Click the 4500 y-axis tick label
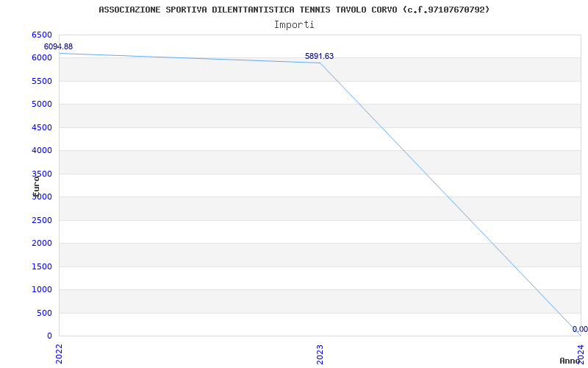 tap(42, 127)
